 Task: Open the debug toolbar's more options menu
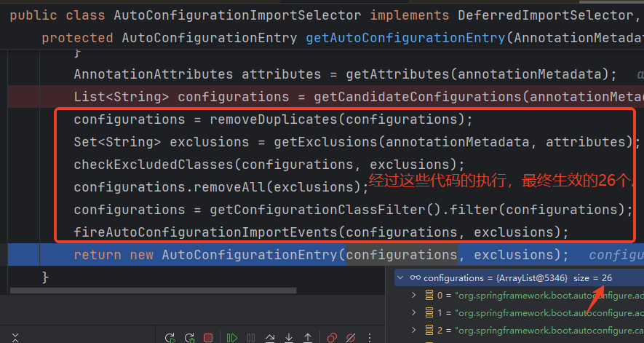pos(370,337)
